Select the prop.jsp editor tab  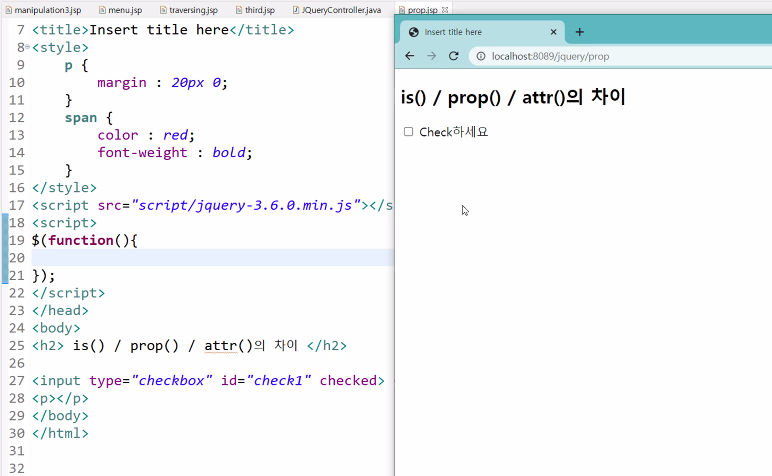pos(422,10)
